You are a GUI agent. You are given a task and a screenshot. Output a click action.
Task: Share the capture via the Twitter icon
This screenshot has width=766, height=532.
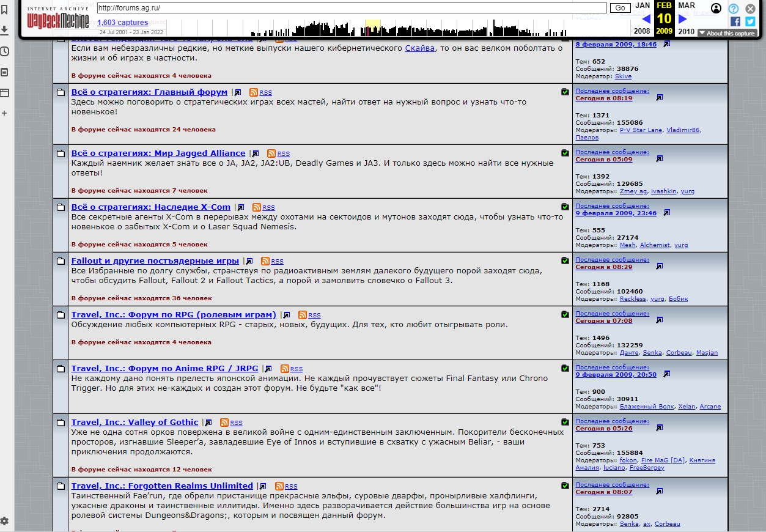tap(750, 21)
